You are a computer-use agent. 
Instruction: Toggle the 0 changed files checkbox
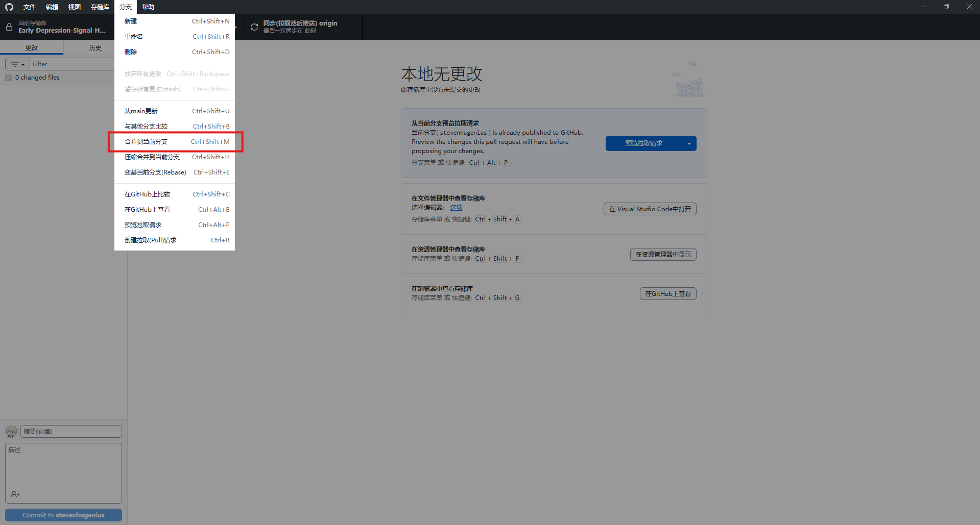9,78
